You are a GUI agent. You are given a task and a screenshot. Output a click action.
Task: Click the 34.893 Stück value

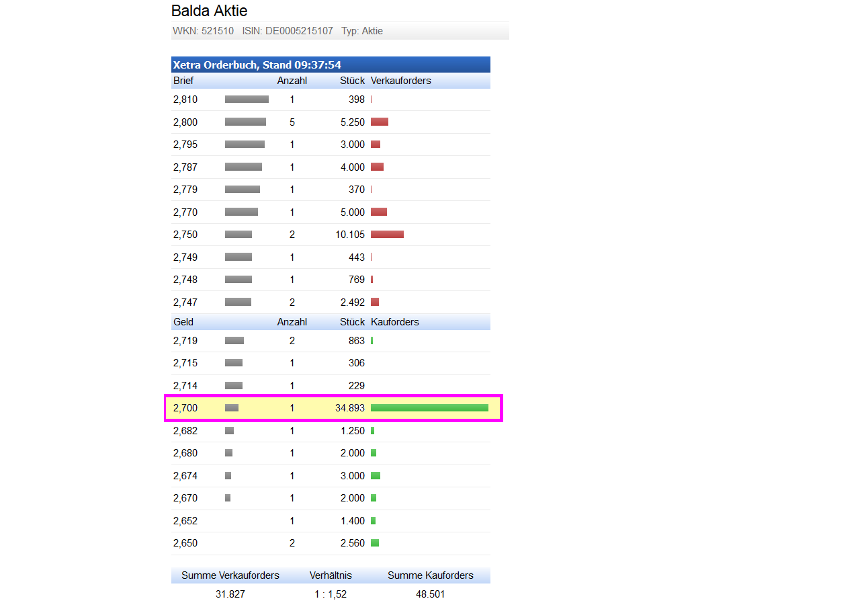pyautogui.click(x=350, y=408)
